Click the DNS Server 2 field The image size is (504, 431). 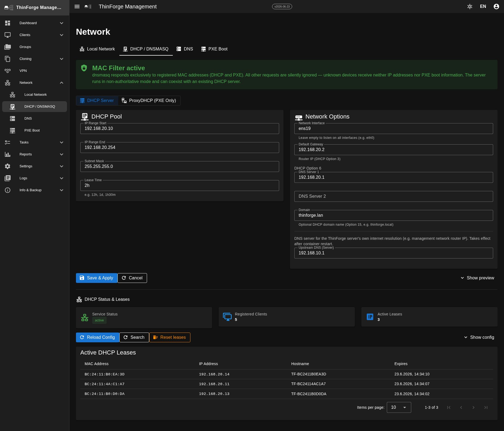click(394, 196)
